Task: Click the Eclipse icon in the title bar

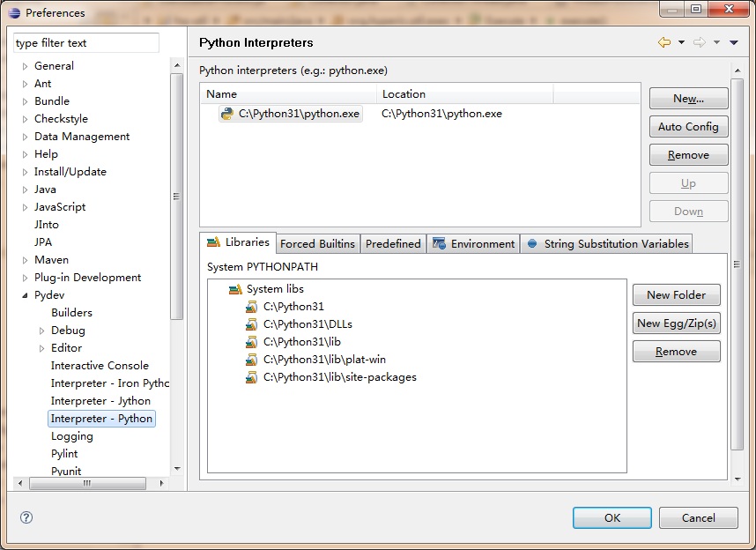Action: click(x=14, y=13)
